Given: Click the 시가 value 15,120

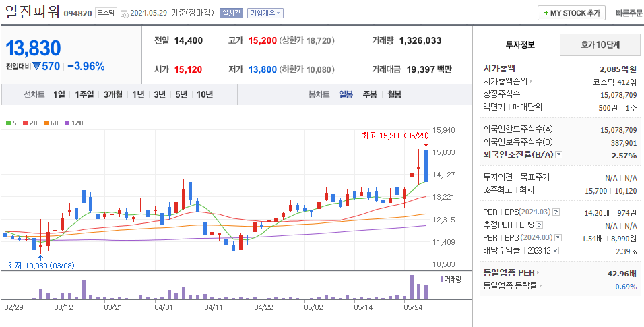Looking at the screenshot, I should pyautogui.click(x=188, y=69).
